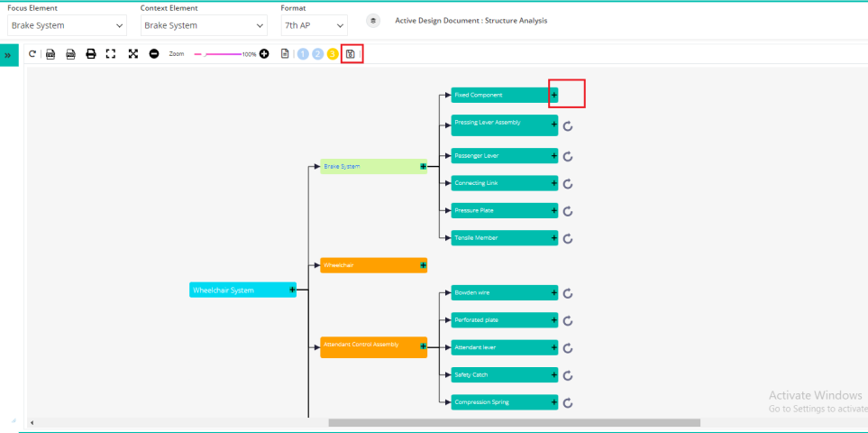Expand Attendant Control Assembly node plus
868x433 pixels.
[x=423, y=346]
